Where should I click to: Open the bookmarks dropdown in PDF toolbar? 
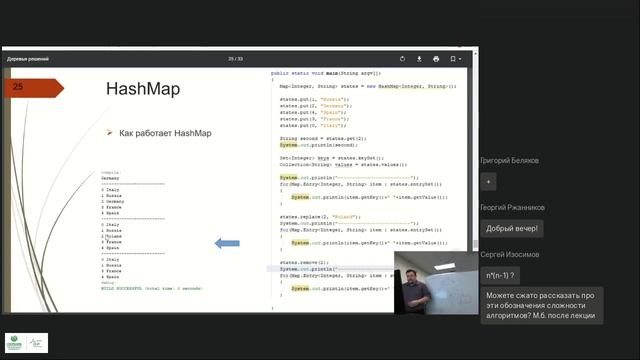tap(455, 59)
